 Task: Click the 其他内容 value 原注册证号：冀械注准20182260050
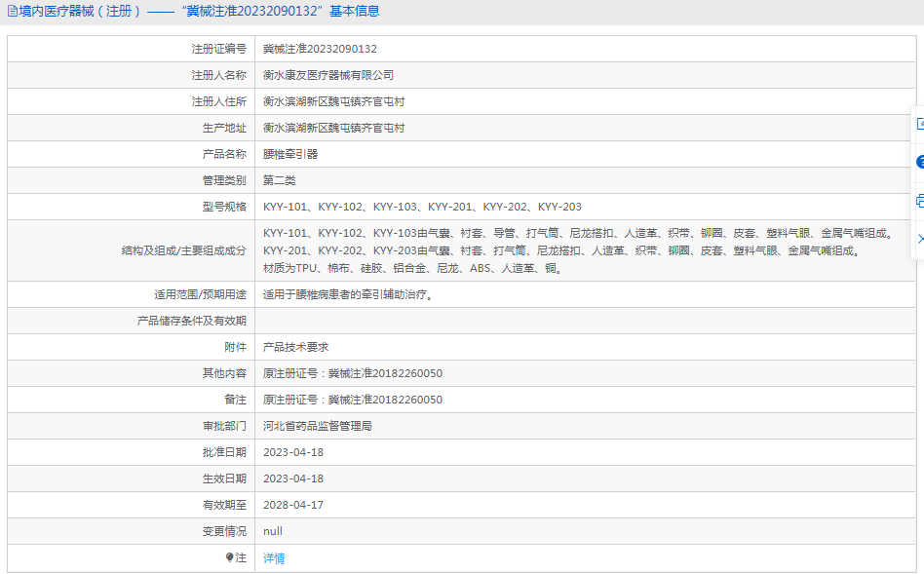point(353,373)
